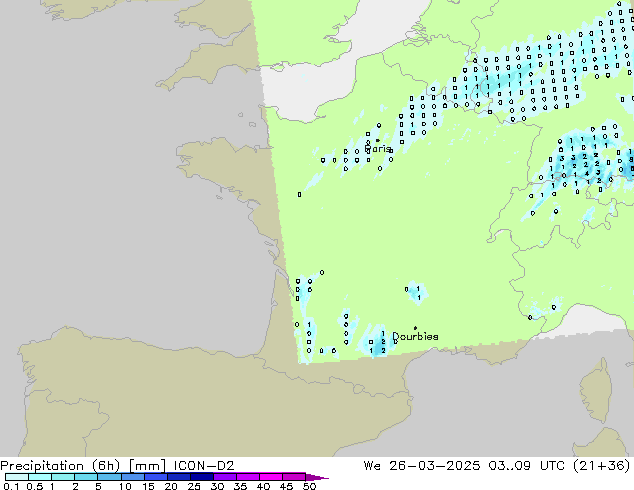Click the black dot marker above Dourbies

(x=415, y=328)
